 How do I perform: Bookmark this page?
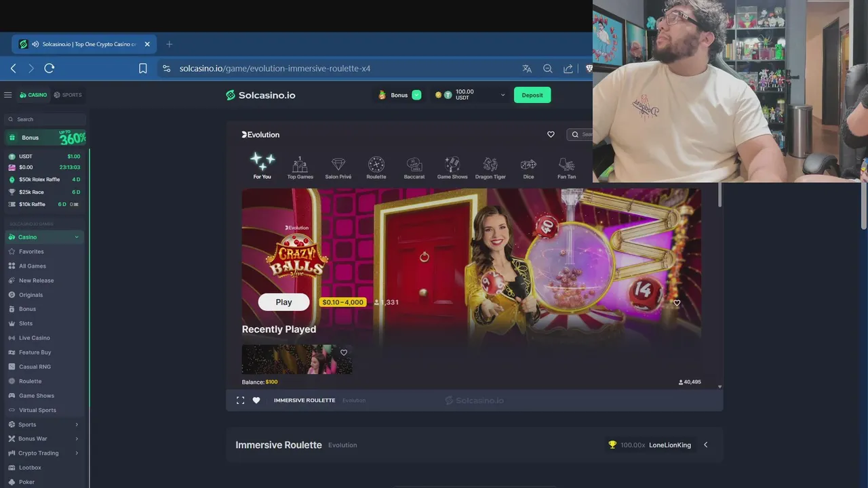point(143,68)
